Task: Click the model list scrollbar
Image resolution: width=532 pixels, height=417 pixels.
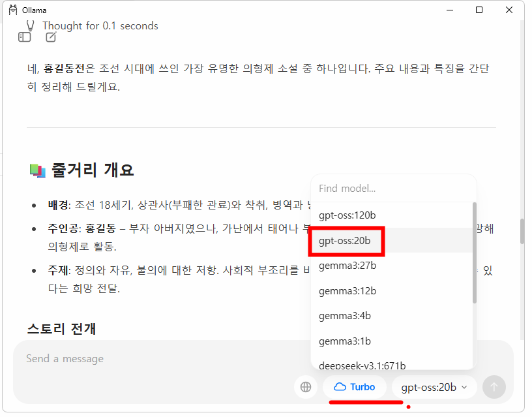Action: [x=475, y=253]
